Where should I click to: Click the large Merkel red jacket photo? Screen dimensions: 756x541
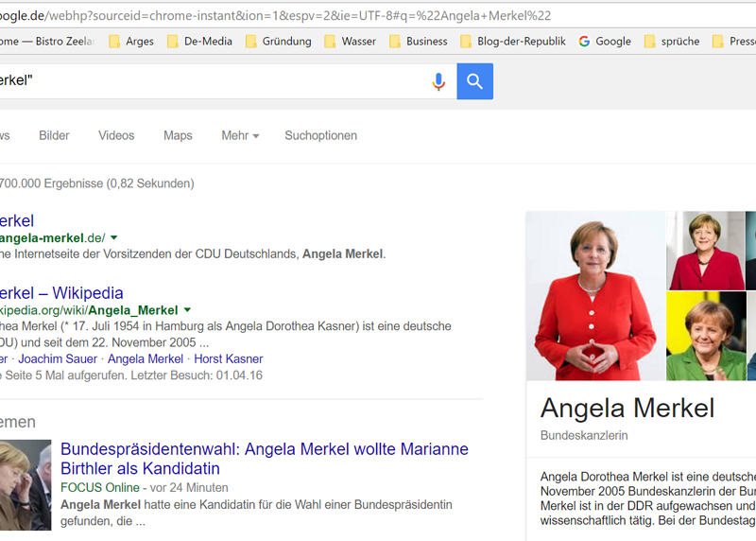tap(595, 295)
